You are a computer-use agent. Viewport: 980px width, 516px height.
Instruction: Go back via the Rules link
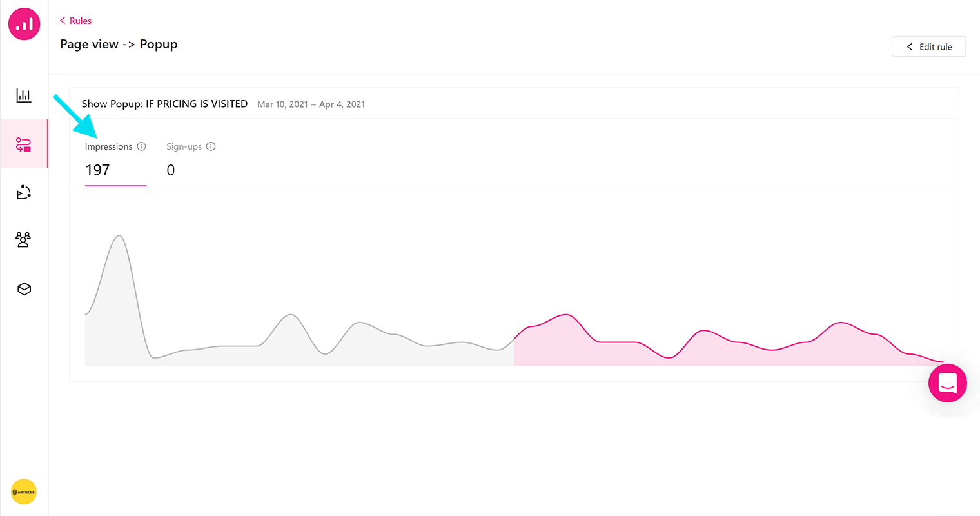click(x=80, y=21)
